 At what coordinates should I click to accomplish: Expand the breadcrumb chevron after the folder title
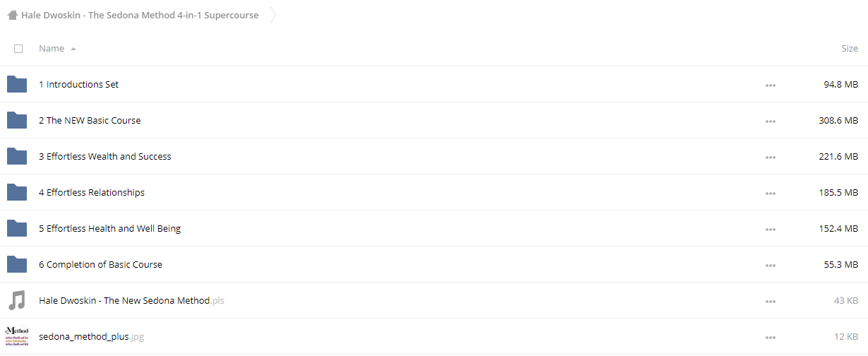click(272, 15)
